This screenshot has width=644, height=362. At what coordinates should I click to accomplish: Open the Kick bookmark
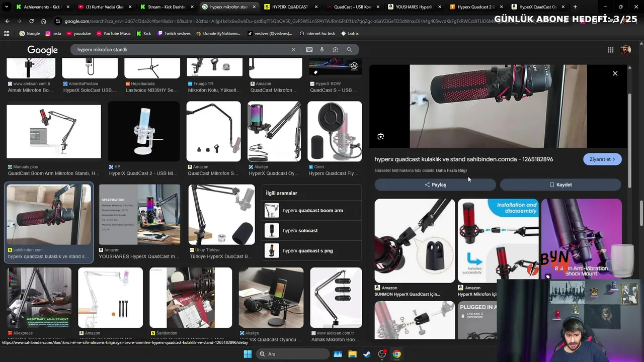143,34
